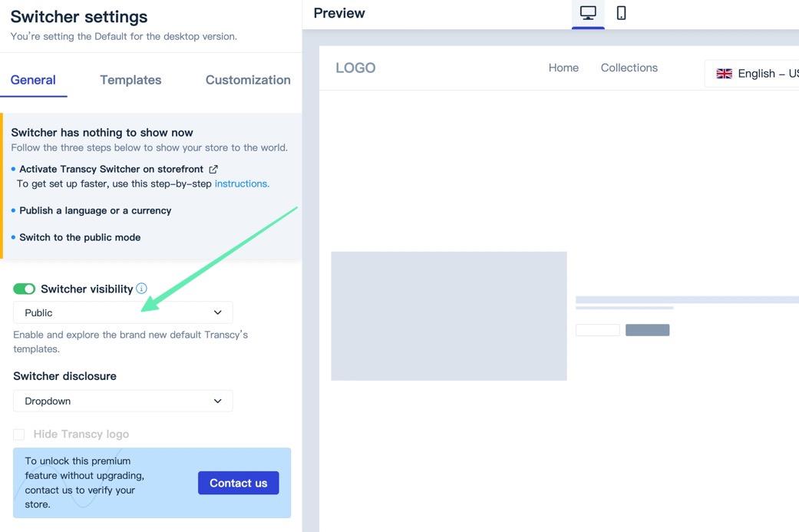Go to the Customization tab

248,80
